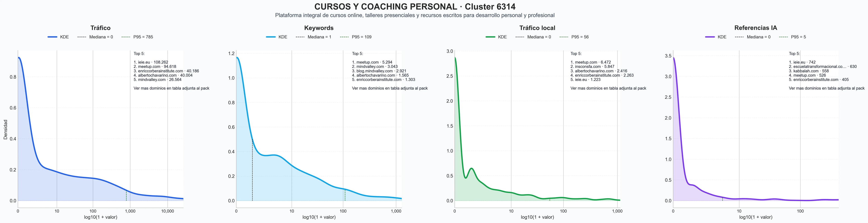
Task: Click the Keywords chart title
Action: coord(319,28)
